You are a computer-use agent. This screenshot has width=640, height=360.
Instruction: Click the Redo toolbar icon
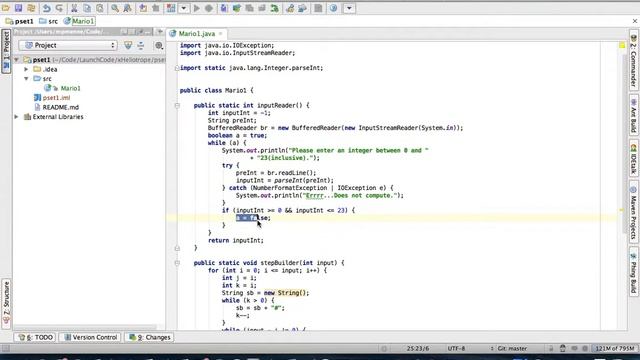pos(59,8)
